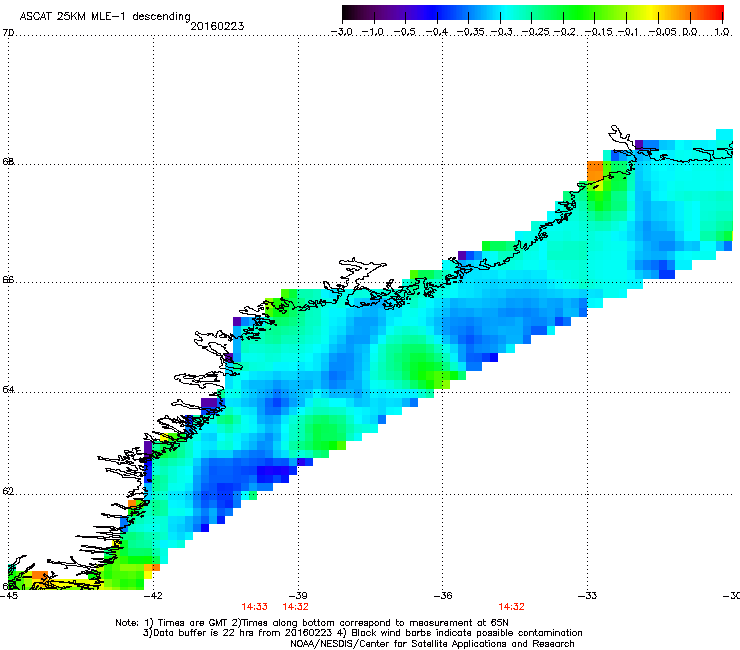Click the -0.5 color scale label
740x650 pixels.
[405, 32]
